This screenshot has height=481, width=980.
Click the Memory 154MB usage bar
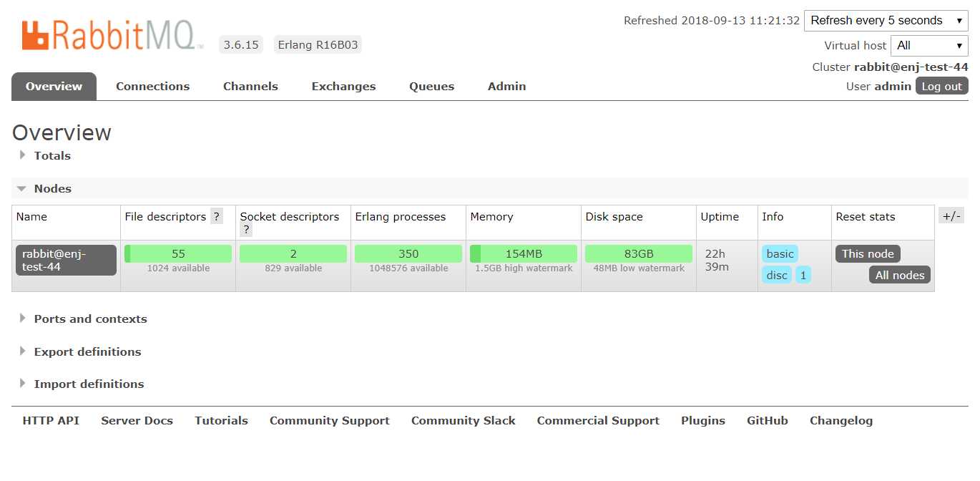tap(524, 253)
